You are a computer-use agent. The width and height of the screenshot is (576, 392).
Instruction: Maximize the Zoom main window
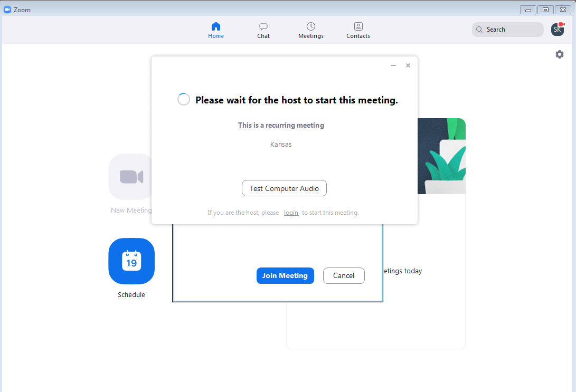545,10
